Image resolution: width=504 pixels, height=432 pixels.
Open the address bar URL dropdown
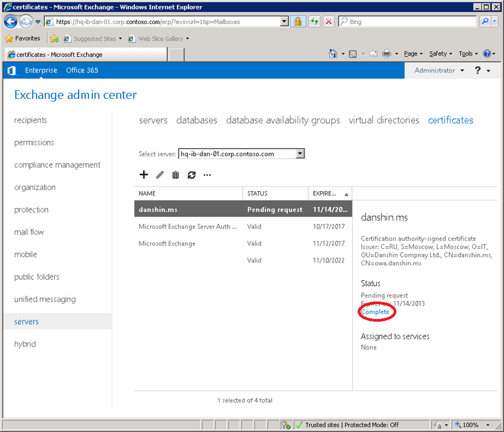(284, 21)
